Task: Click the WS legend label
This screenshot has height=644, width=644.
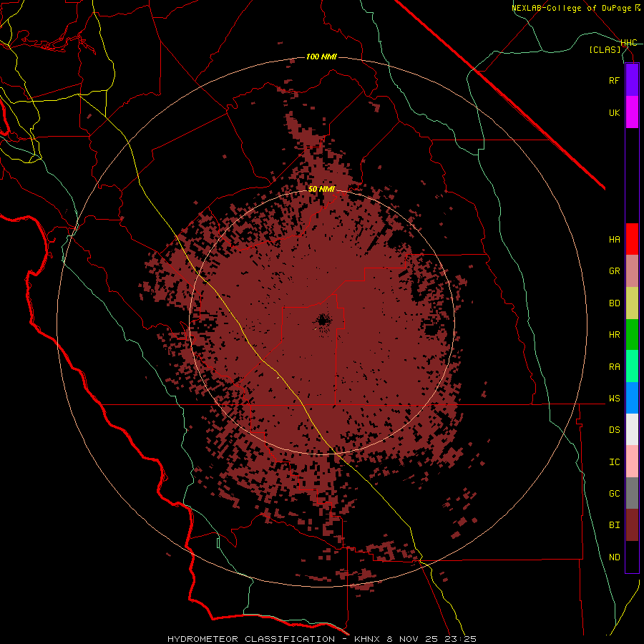Action: [615, 398]
